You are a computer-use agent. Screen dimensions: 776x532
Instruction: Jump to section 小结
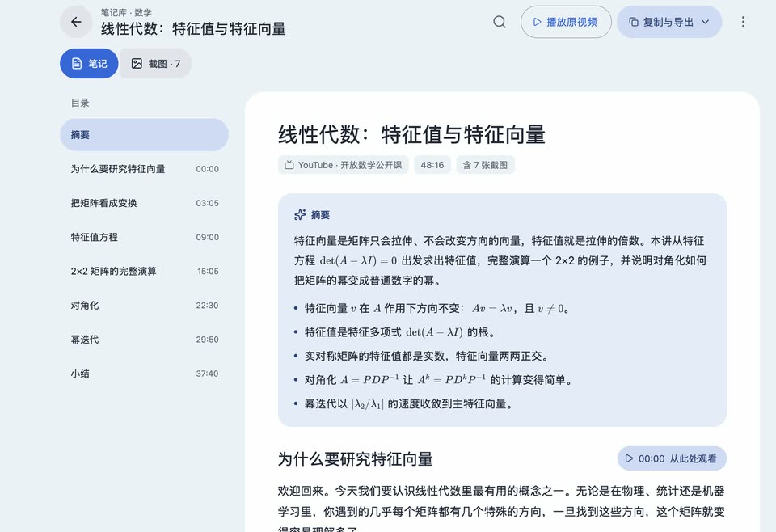pos(144,374)
